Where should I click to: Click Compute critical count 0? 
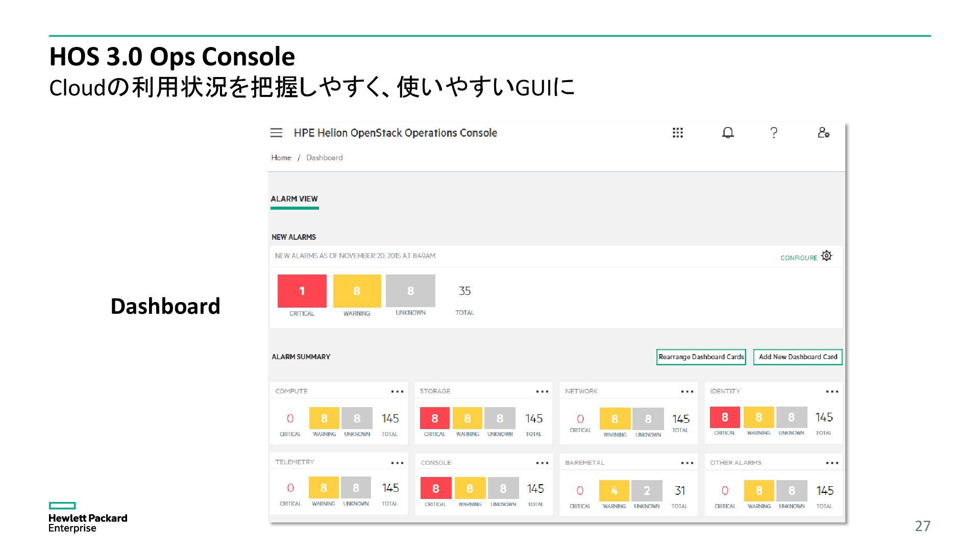coord(290,418)
